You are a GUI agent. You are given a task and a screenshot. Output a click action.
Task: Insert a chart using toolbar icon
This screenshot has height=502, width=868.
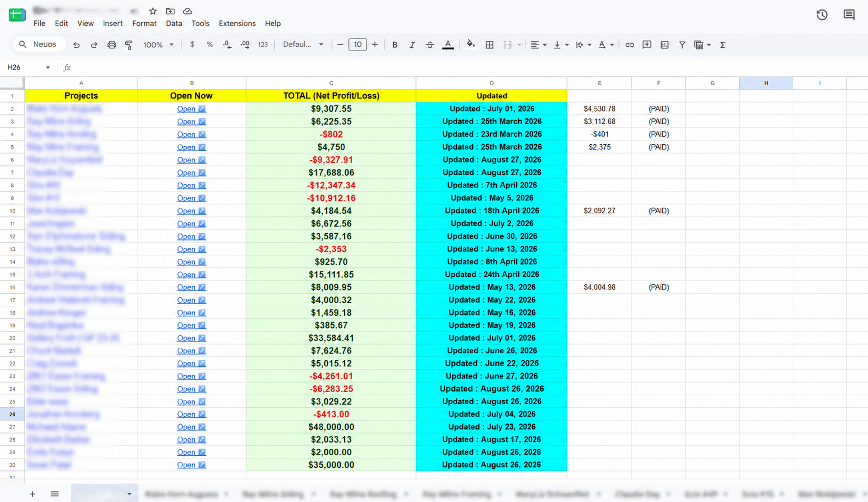click(x=665, y=45)
